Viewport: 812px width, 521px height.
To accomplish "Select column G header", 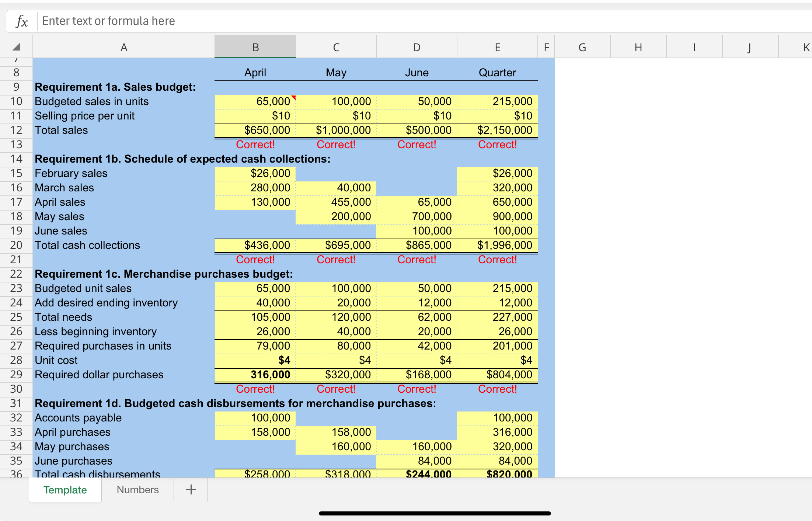I will 582,47.
